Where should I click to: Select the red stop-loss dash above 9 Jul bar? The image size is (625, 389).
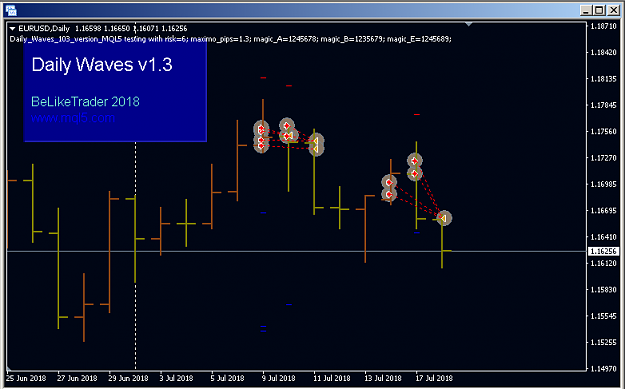click(x=263, y=78)
